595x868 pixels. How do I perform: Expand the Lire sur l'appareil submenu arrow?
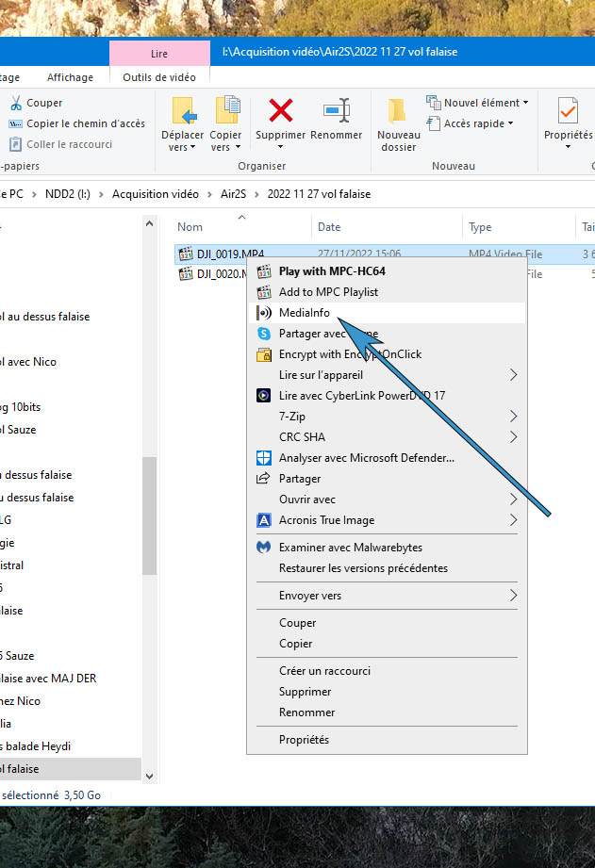pyautogui.click(x=514, y=375)
